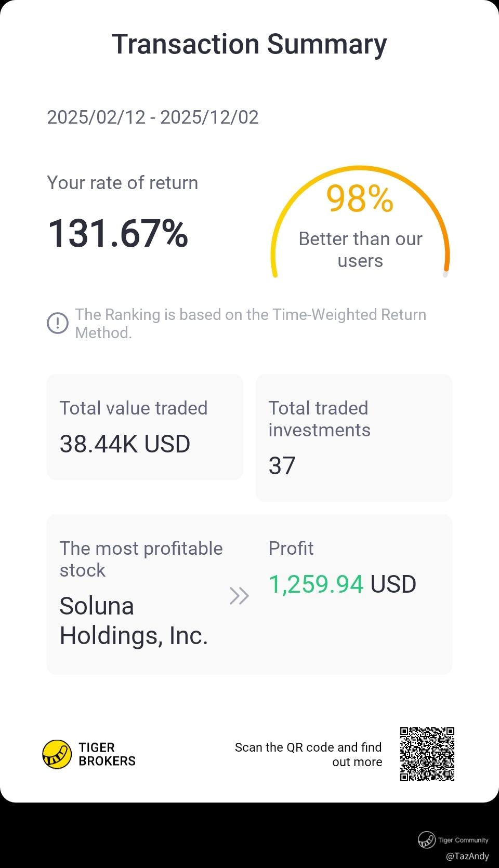Click the Tiger Brokers logo icon
The width and height of the screenshot is (499, 868).
57,754
